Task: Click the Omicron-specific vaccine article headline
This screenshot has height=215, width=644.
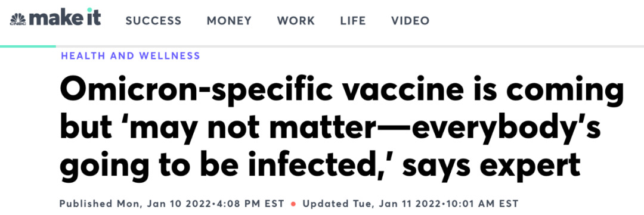Action: (341, 129)
